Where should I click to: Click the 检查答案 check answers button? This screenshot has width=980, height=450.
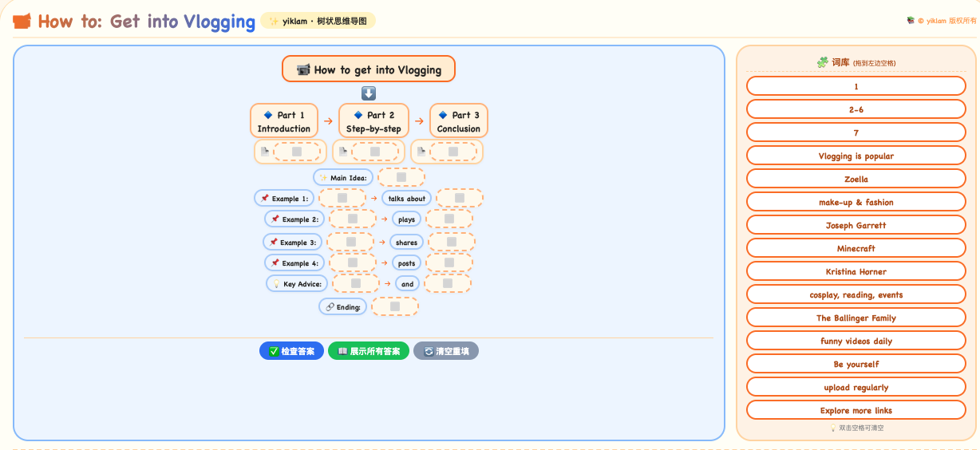click(291, 351)
